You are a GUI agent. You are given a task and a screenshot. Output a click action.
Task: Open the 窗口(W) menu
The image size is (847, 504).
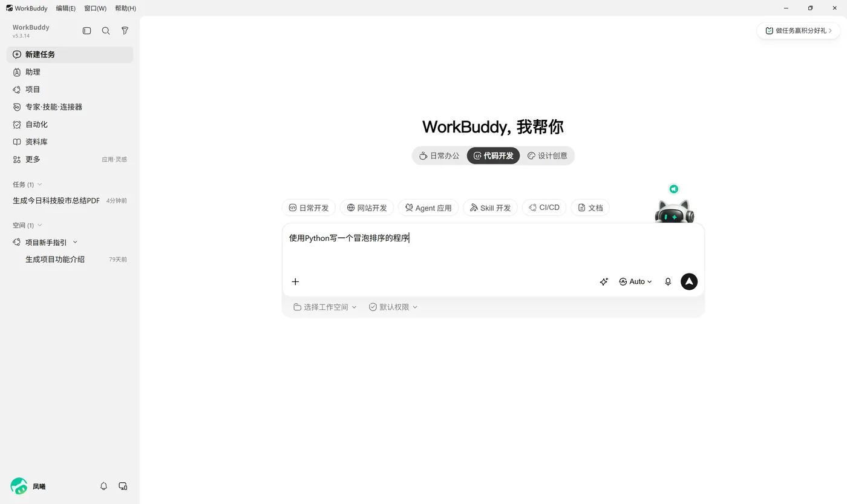click(x=95, y=8)
